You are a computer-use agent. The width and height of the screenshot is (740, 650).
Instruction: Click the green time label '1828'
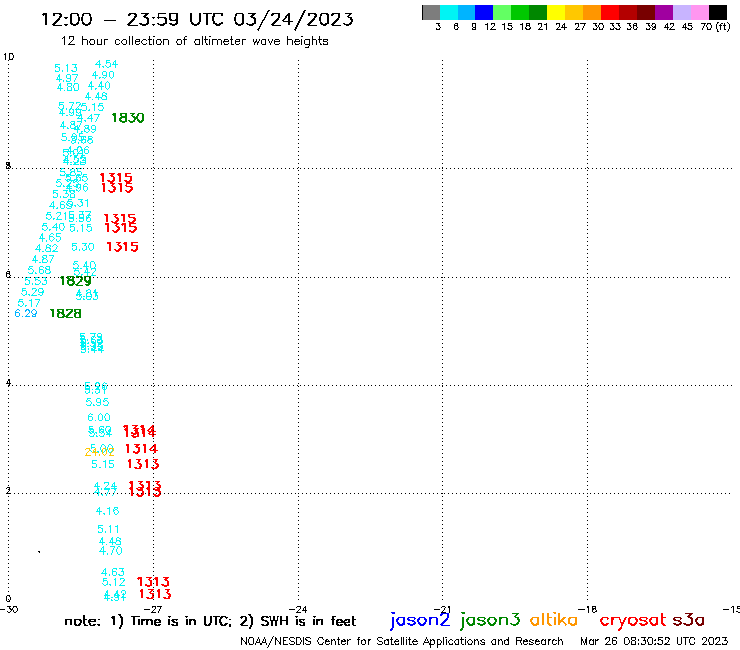pyautogui.click(x=66, y=313)
